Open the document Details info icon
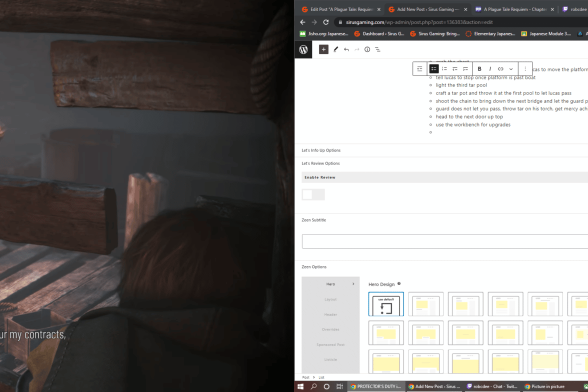This screenshot has height=392, width=588. pos(367,49)
